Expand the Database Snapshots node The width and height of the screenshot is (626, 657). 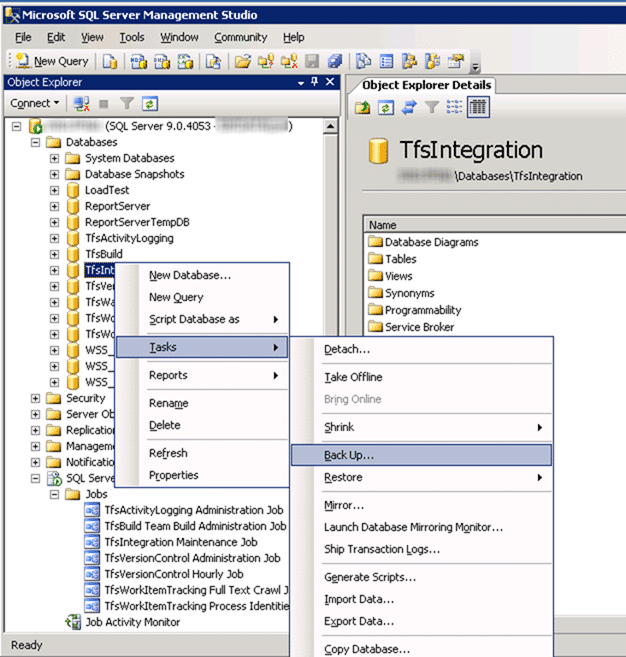[54, 174]
